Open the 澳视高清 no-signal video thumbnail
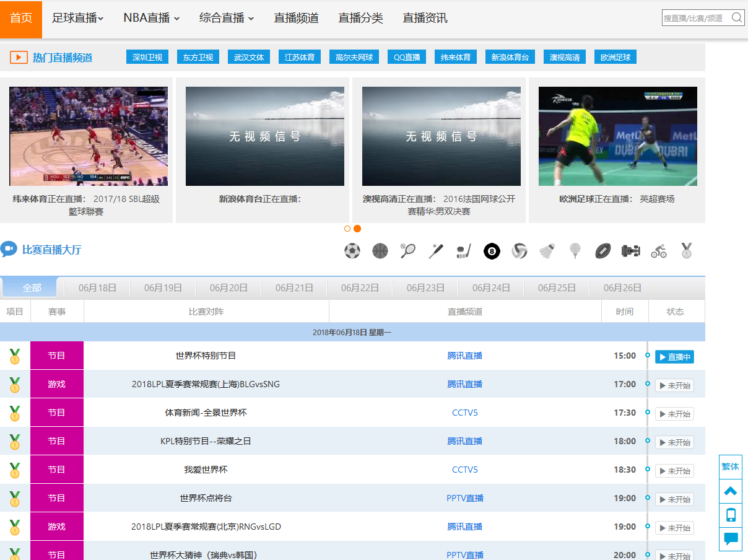This screenshot has width=748, height=560. (441, 136)
